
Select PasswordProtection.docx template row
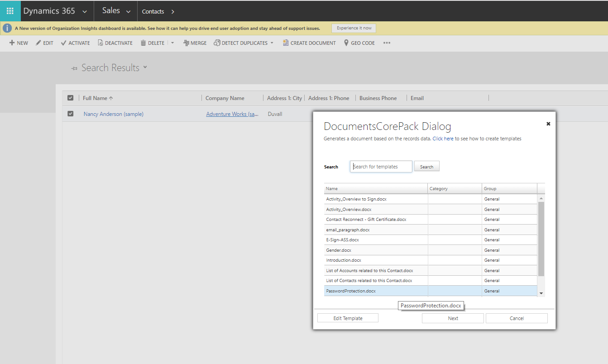(x=431, y=291)
